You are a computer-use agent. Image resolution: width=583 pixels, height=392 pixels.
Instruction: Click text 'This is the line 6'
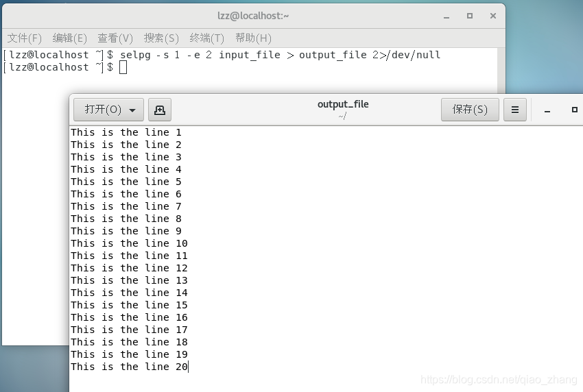click(126, 194)
